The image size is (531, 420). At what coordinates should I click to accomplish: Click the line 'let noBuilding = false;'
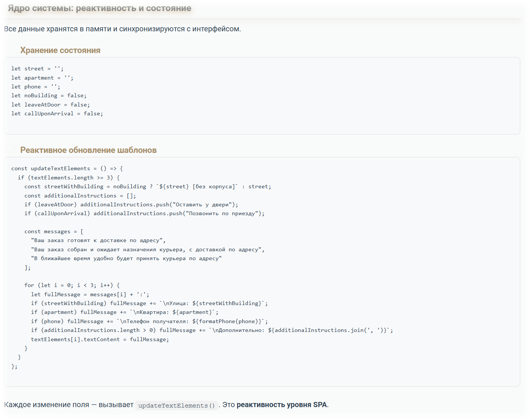point(49,95)
